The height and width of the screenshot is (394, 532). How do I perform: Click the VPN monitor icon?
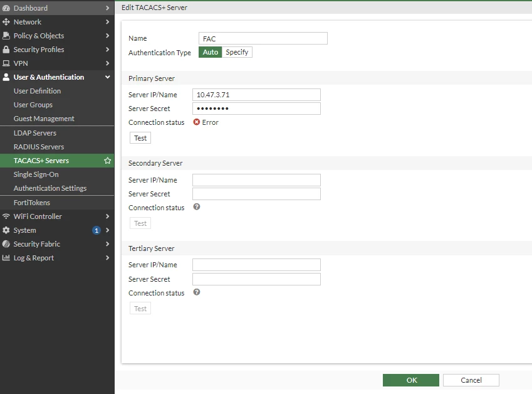[6, 63]
